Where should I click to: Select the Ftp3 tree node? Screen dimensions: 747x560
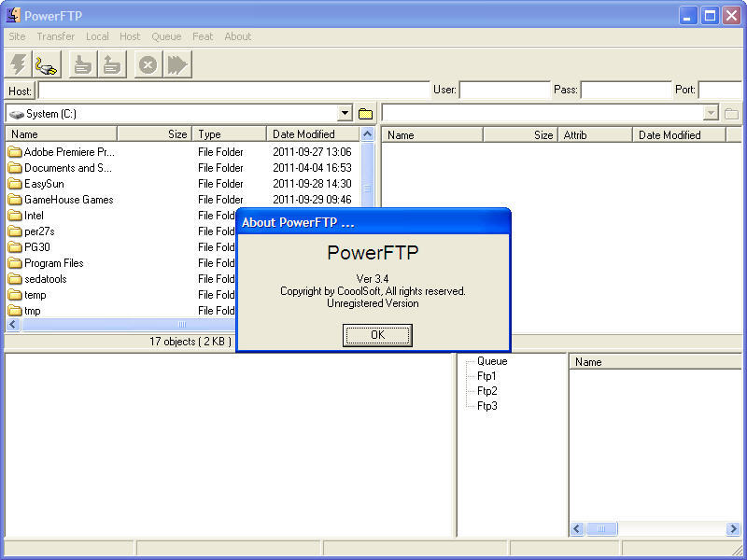[x=486, y=406]
